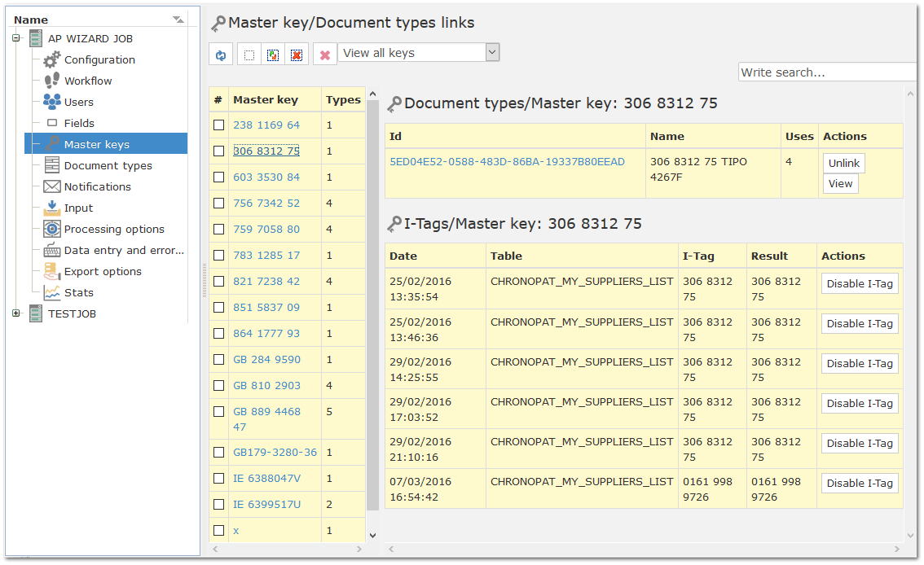Open master key link 756 7342 52
This screenshot has width=924, height=565.
[266, 203]
